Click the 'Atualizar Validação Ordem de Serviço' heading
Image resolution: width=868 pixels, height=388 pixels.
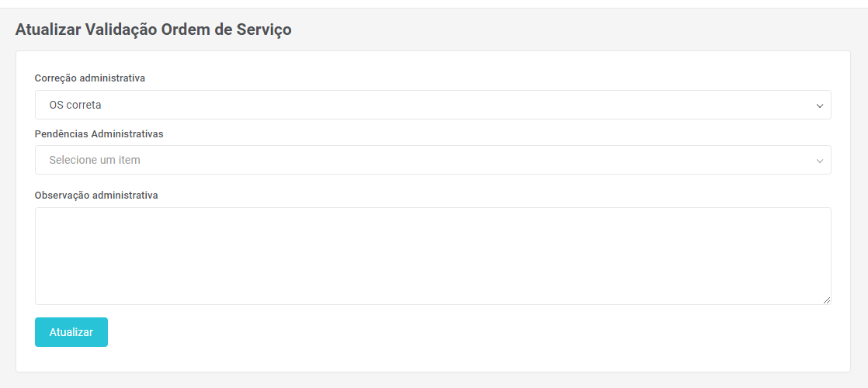pos(154,30)
